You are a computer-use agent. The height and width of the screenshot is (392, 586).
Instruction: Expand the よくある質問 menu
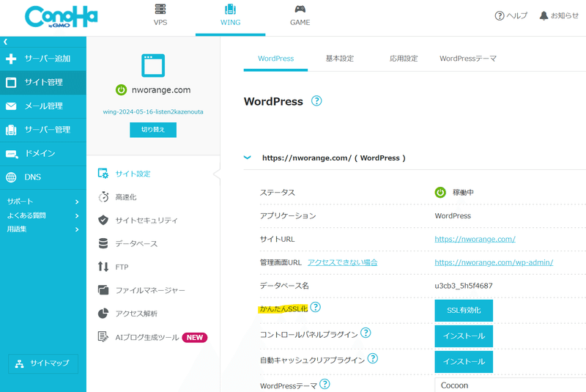(x=43, y=215)
